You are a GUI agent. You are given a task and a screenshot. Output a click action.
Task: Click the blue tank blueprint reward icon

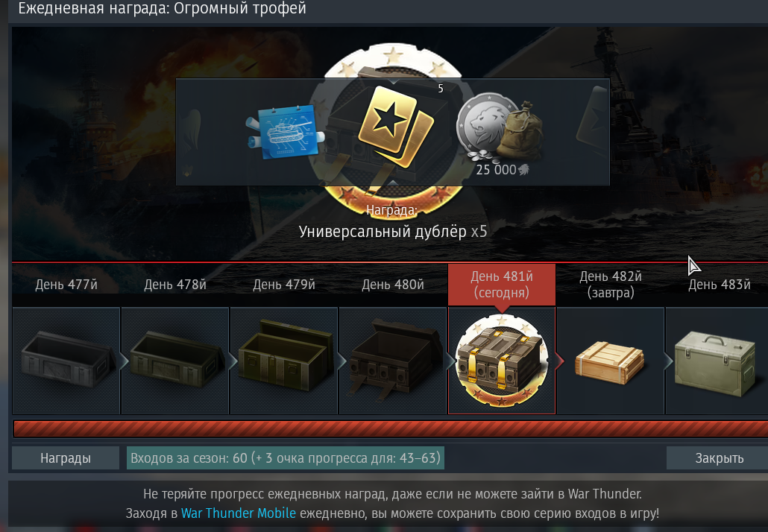click(285, 132)
